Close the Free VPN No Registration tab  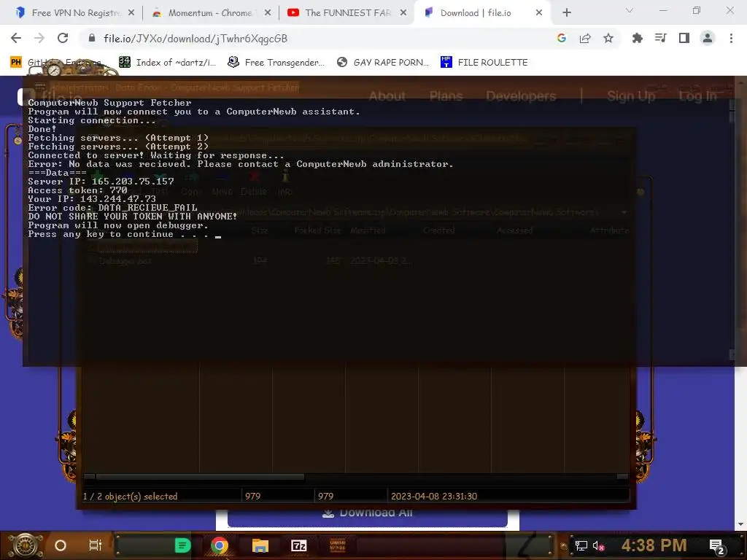tap(131, 13)
